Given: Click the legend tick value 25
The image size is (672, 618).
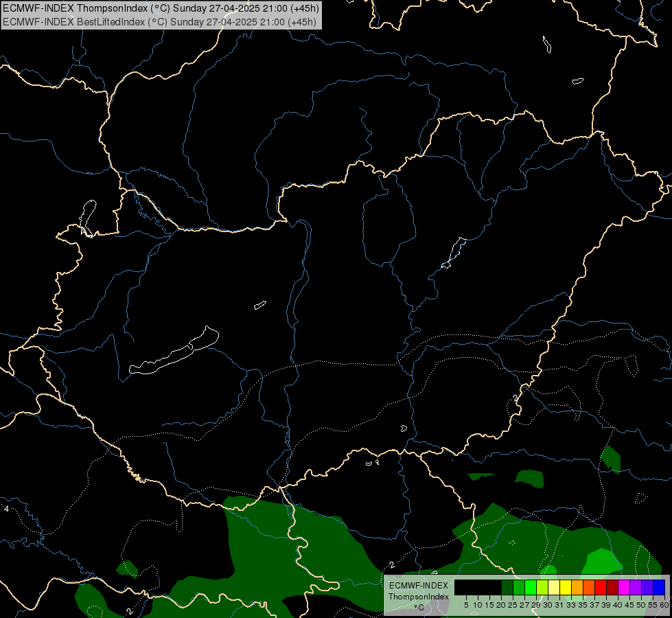Looking at the screenshot, I should (x=513, y=605).
